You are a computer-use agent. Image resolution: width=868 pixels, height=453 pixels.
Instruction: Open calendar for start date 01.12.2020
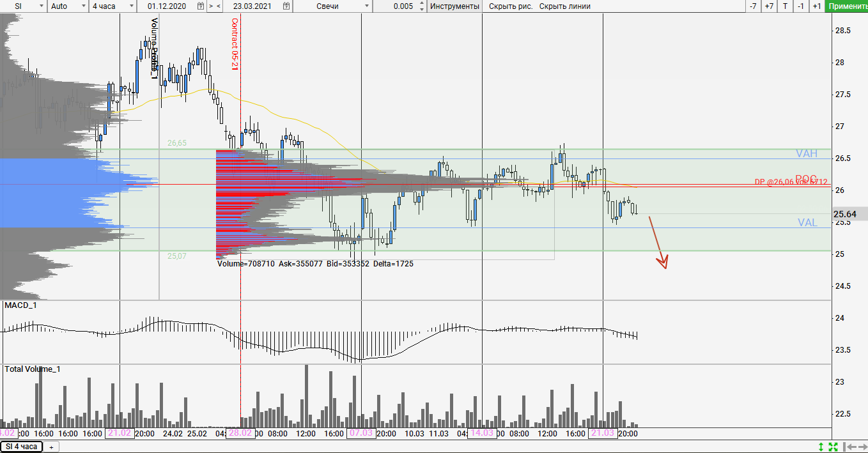tap(201, 6)
